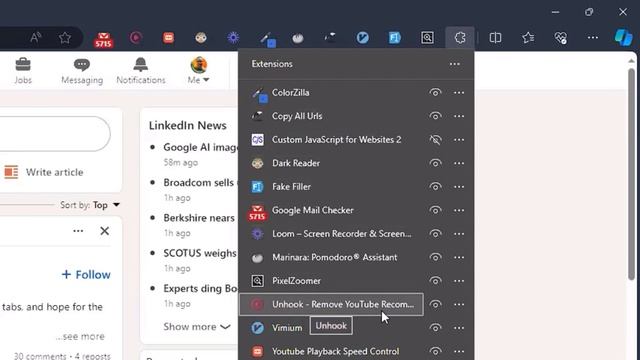Open the Berkshire nears news item
The width and height of the screenshot is (640, 360).
[199, 218]
